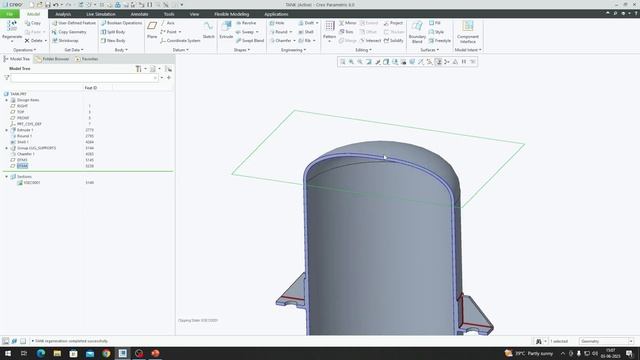The width and height of the screenshot is (640, 360).
Task: Click the model tree search field
Action: tap(84, 78)
